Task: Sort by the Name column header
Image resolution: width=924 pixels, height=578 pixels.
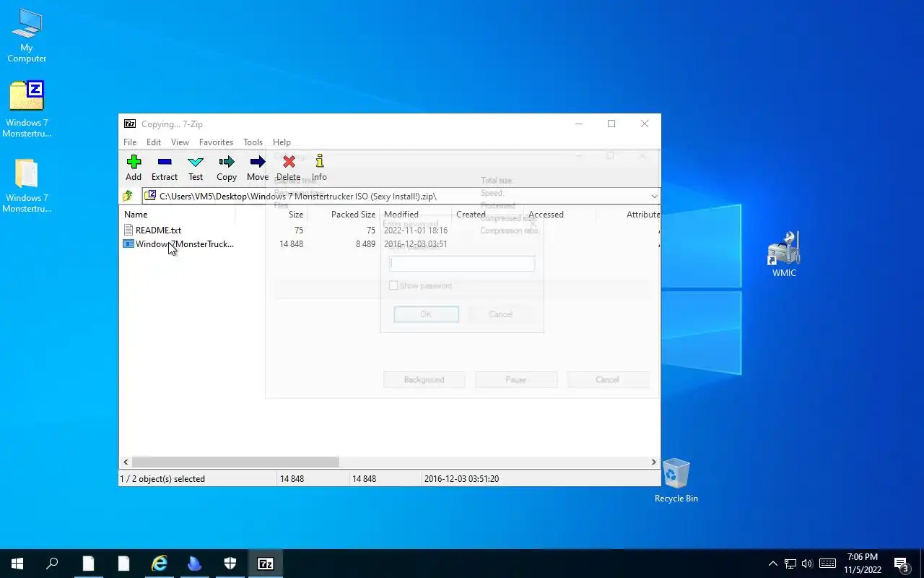Action: [x=177, y=215]
